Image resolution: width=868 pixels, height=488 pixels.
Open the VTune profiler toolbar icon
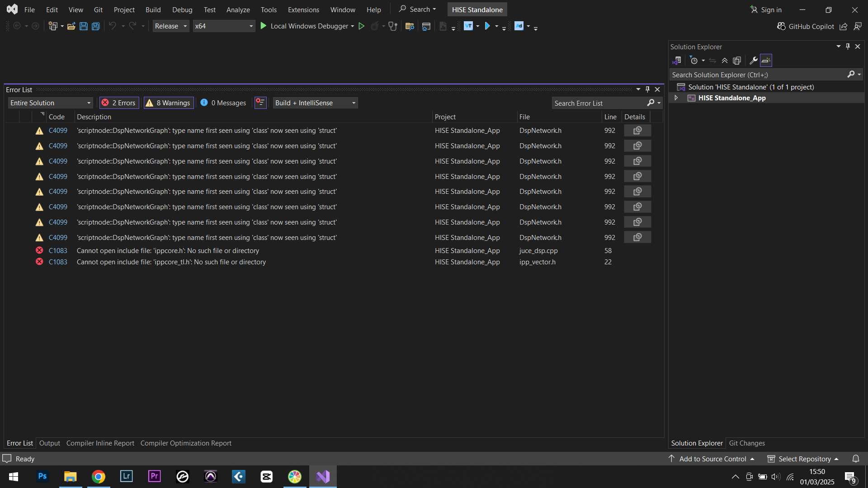[x=468, y=26]
